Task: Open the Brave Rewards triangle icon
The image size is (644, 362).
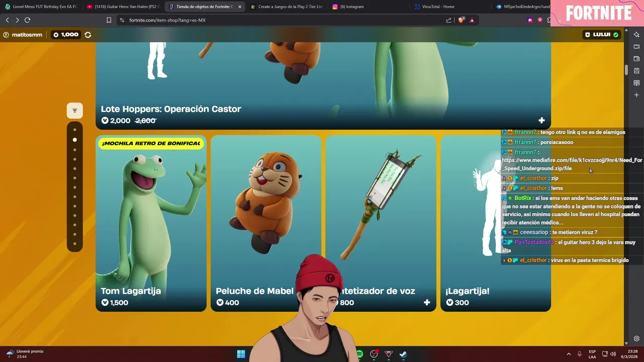Action: (x=472, y=20)
